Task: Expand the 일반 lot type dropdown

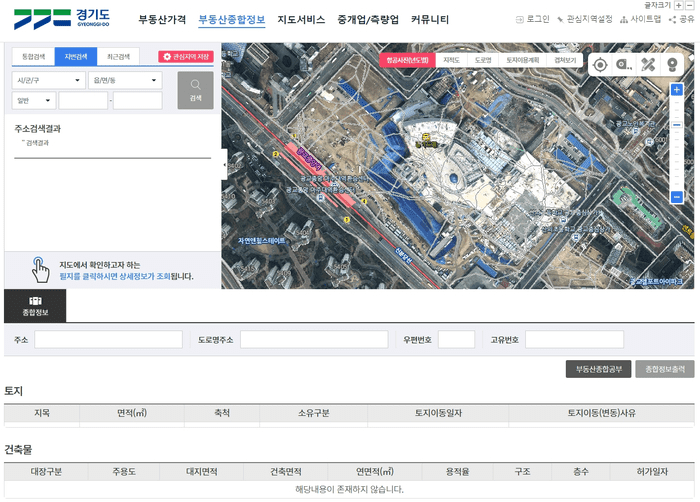Action: 34,100
